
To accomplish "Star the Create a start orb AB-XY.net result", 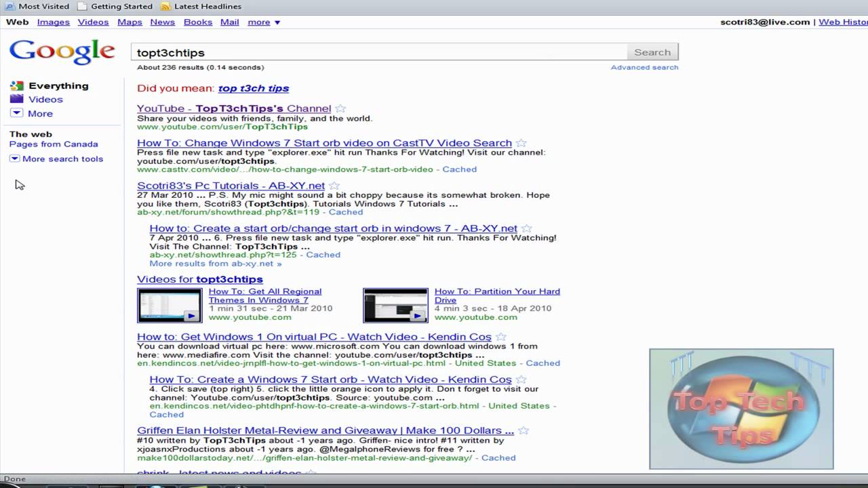I will click(x=527, y=228).
